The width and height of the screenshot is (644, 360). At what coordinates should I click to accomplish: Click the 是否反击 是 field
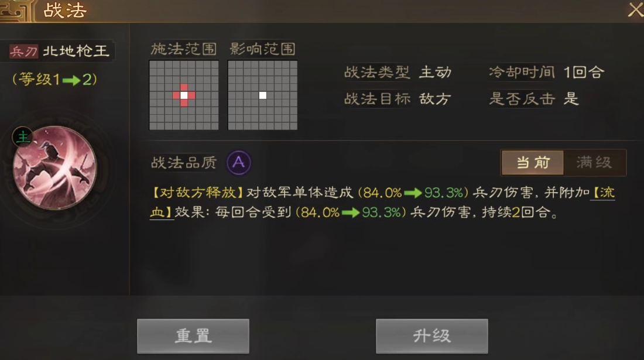click(533, 98)
